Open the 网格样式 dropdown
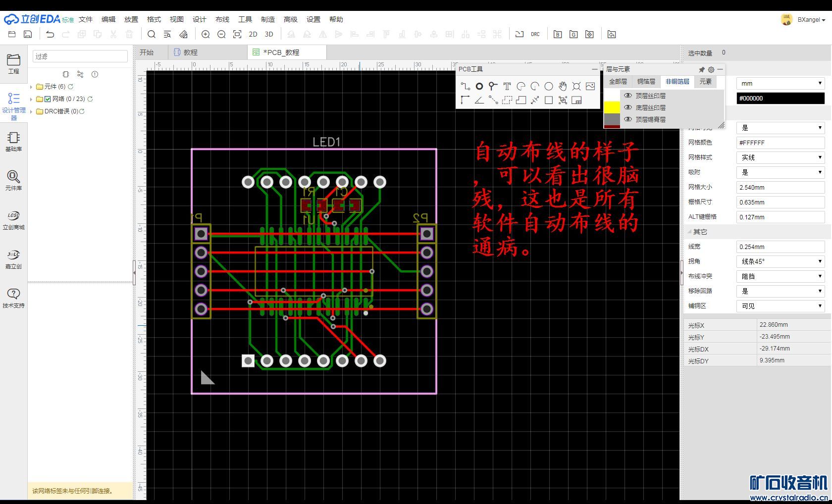The height and width of the screenshot is (504, 832). 780,157
